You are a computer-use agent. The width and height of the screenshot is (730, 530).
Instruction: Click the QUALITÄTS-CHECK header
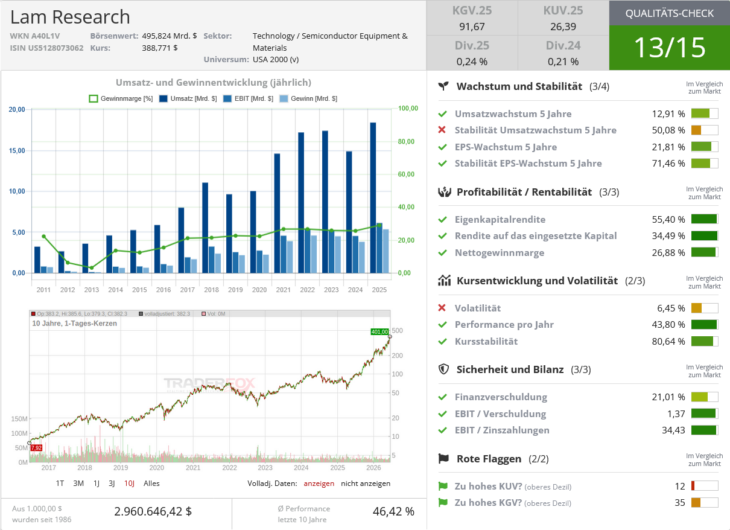pyautogui.click(x=669, y=13)
